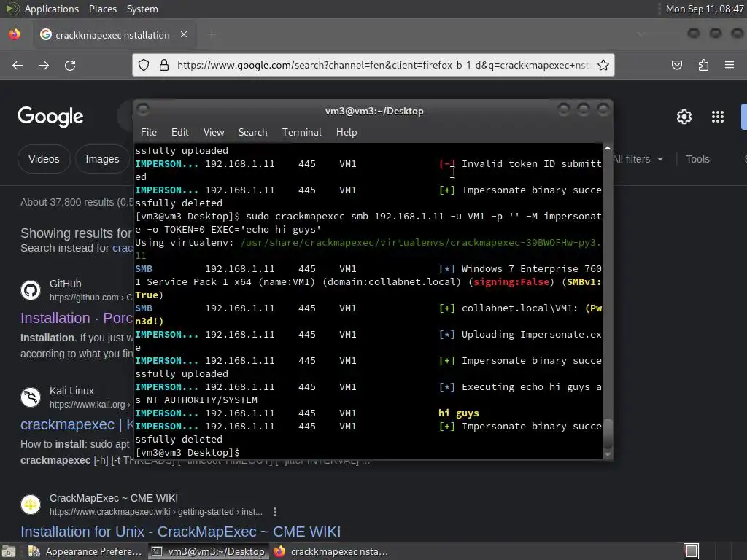747x560 pixels.
Task: Filter Google results by Videos
Action: [44, 159]
